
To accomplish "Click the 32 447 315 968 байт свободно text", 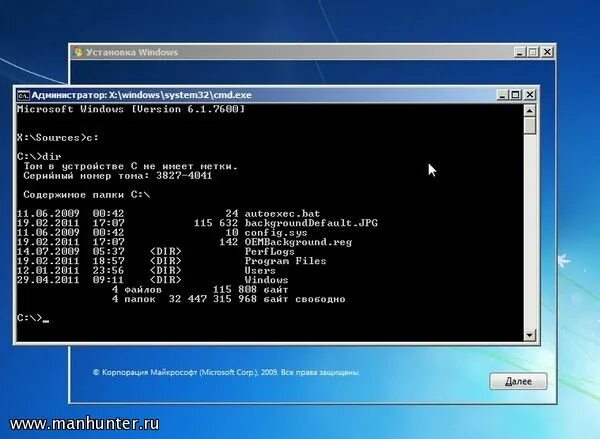I will point(257,299).
